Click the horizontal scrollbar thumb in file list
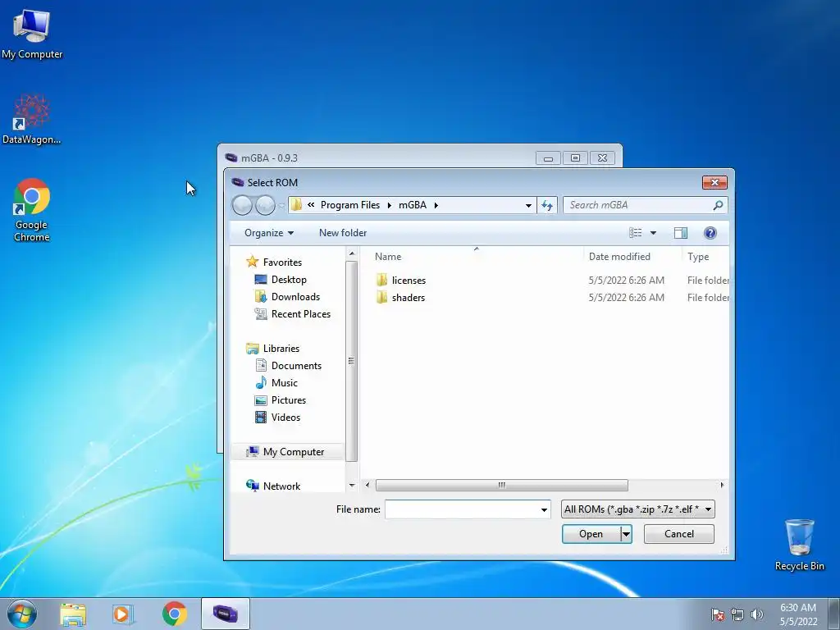Viewport: 840px width, 630px height. click(x=501, y=486)
